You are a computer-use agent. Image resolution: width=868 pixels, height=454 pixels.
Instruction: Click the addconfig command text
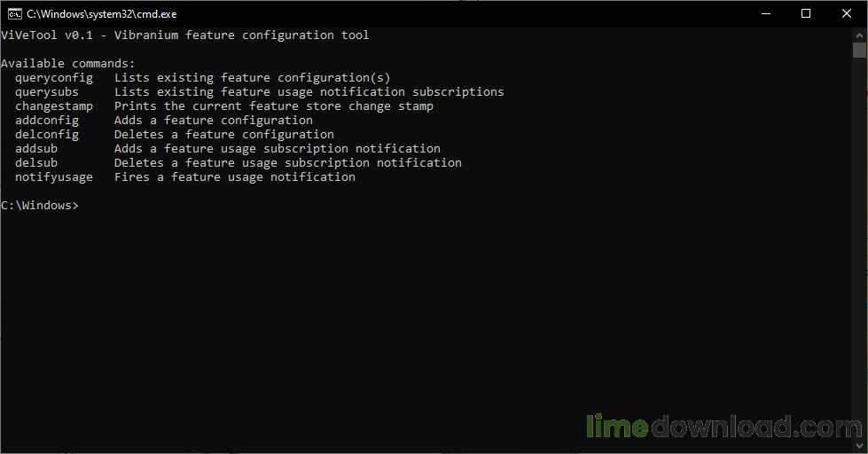point(47,120)
